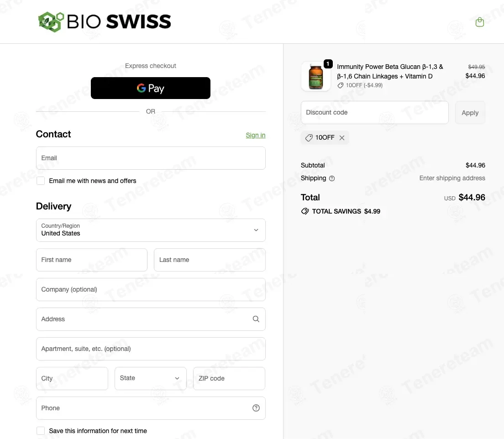The image size is (504, 439).
Task: Click the First name field
Action: tap(92, 260)
